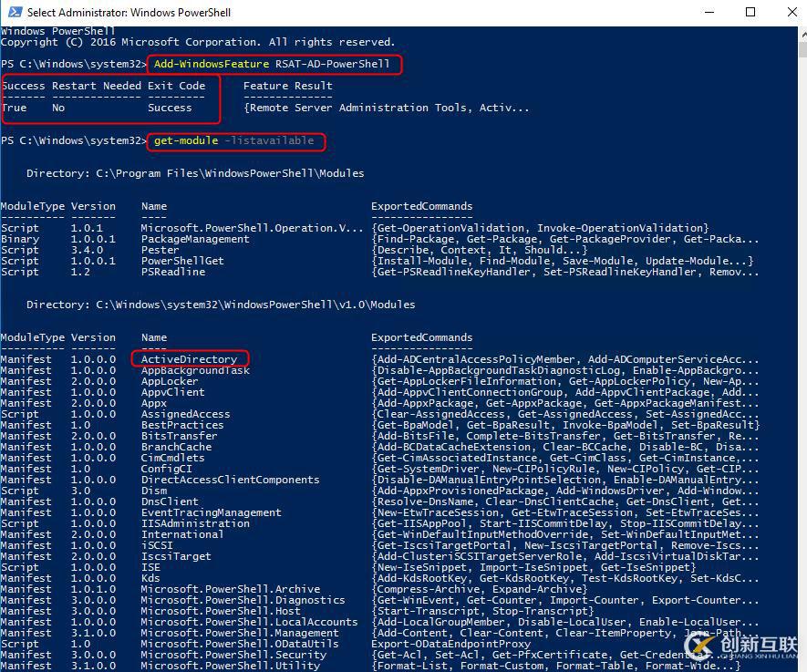This screenshot has width=807, height=672.
Task: Click the 'Exit Code' column header text
Action: 176,86
